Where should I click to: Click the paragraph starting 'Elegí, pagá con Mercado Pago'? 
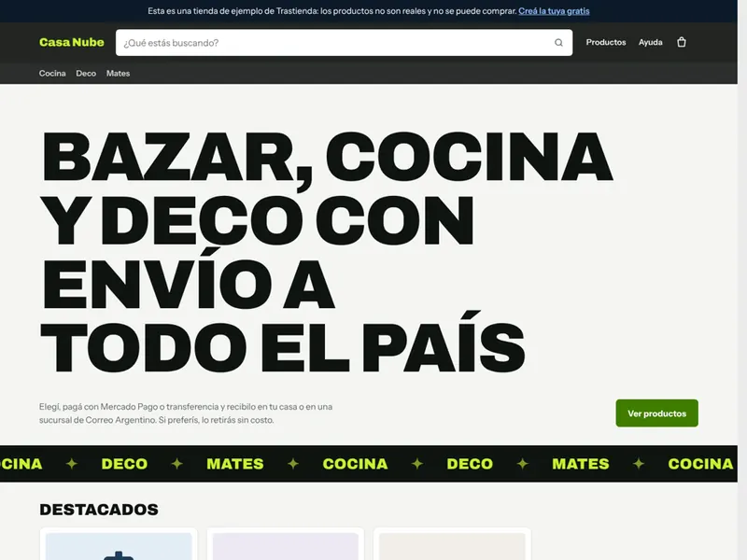pyautogui.click(x=186, y=413)
